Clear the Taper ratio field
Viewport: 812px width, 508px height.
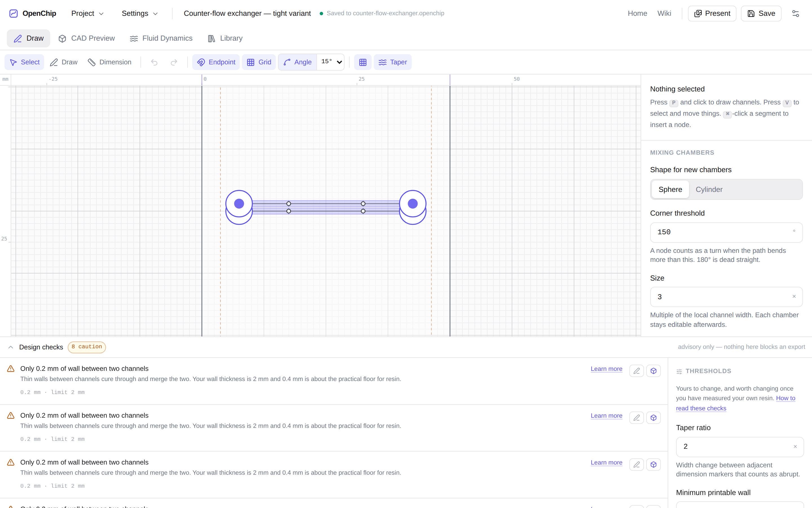(x=795, y=446)
